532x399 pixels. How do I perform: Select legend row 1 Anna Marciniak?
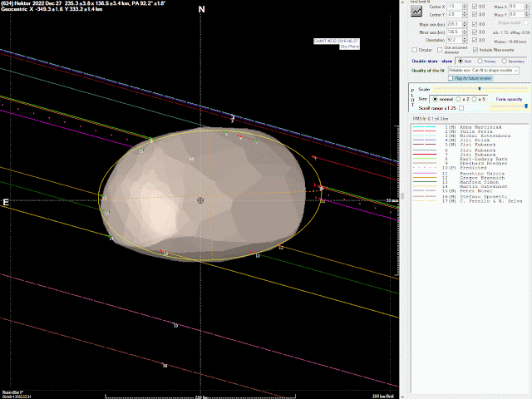pos(467,127)
